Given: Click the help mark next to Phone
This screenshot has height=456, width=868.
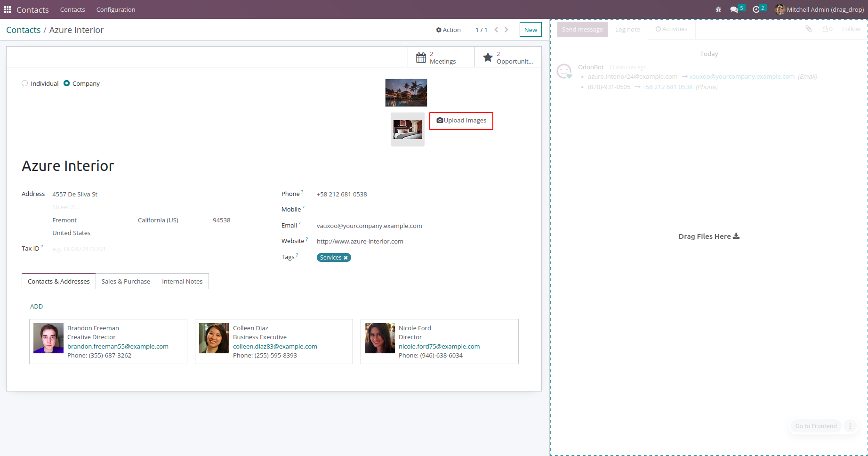Looking at the screenshot, I should (302, 192).
